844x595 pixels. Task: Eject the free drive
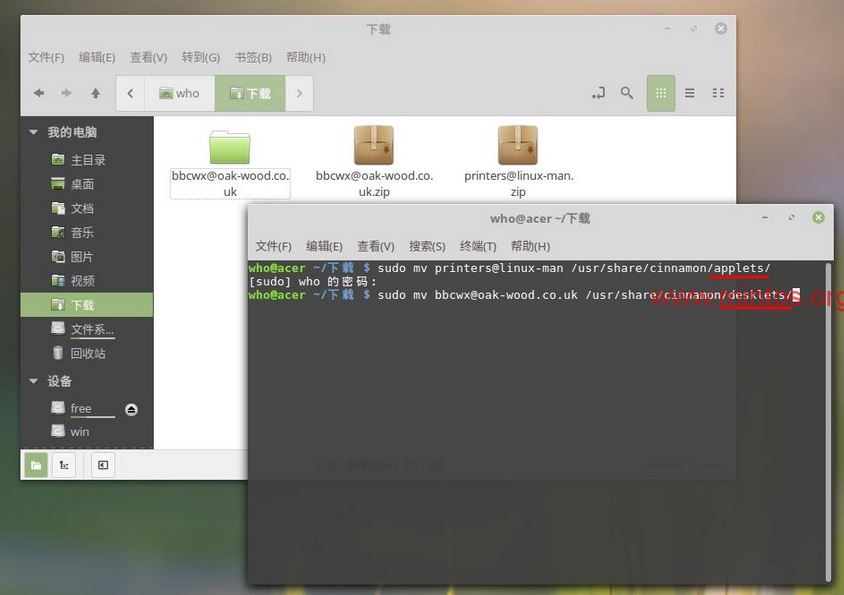tap(131, 409)
